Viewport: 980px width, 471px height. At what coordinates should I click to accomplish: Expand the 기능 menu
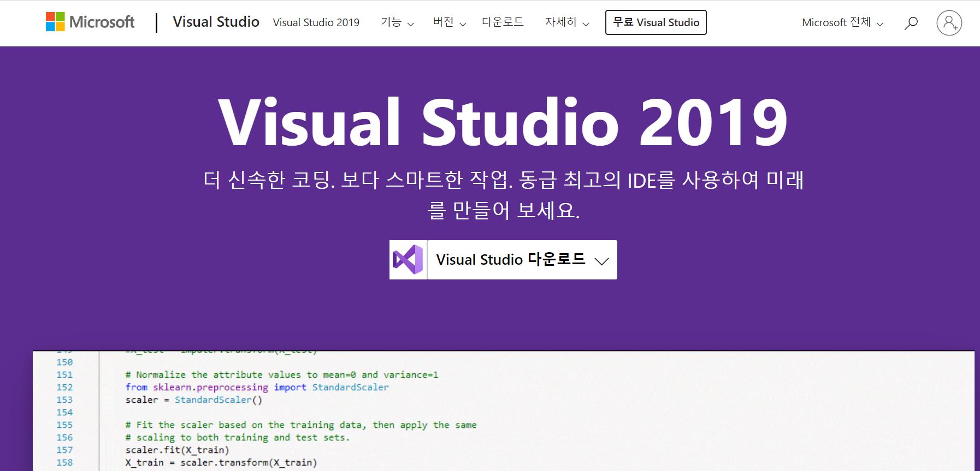point(397,22)
